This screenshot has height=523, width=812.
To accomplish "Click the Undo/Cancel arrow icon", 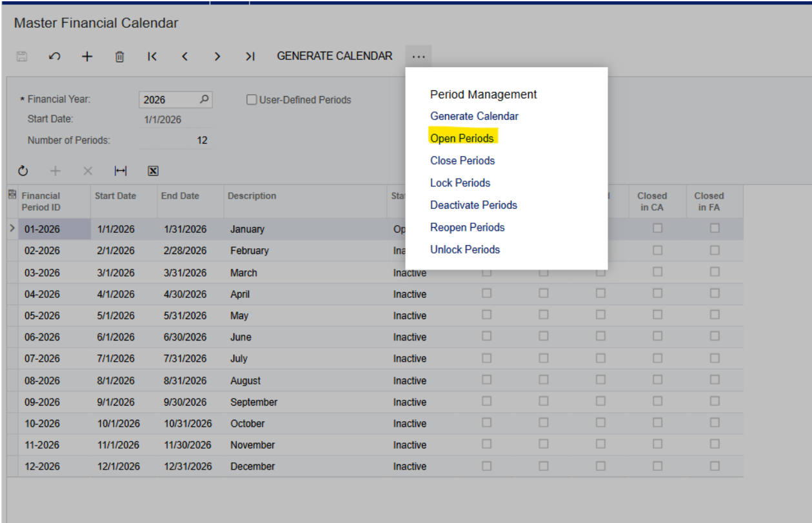I will pos(55,57).
